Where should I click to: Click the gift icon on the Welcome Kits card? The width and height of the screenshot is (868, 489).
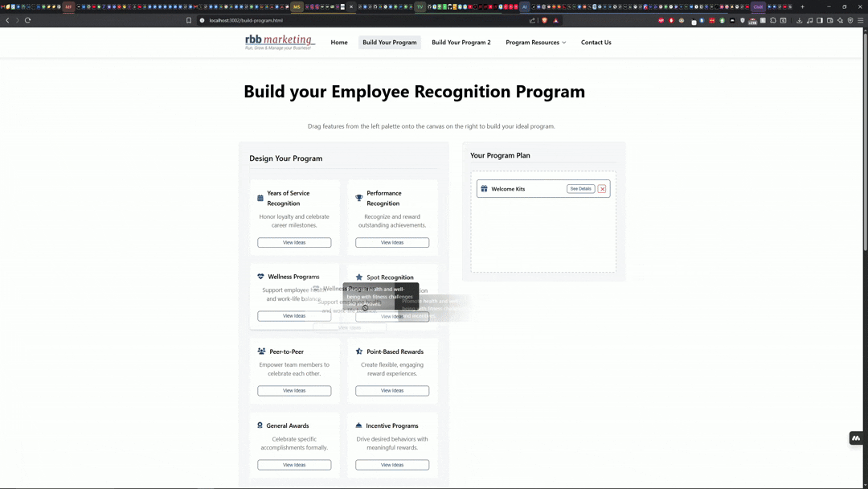click(485, 188)
